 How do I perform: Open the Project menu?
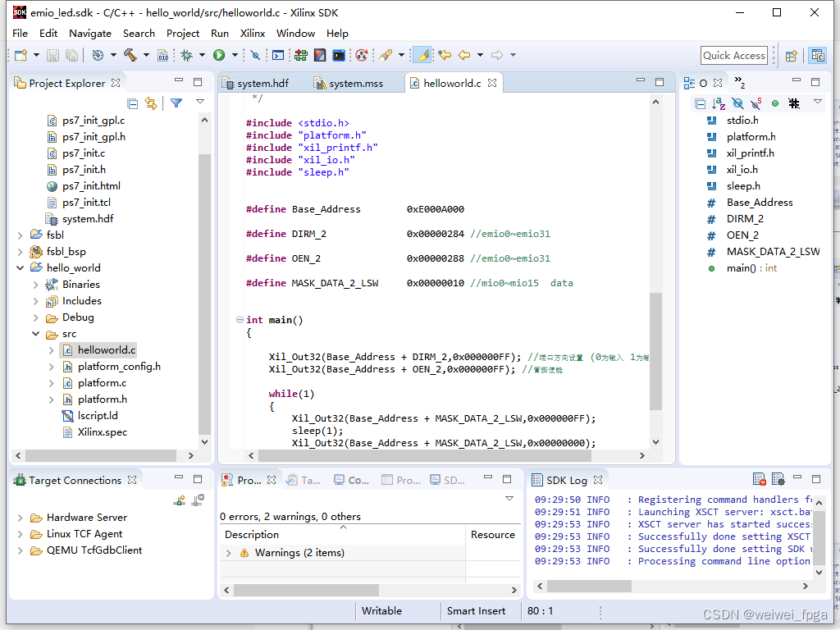pos(183,33)
